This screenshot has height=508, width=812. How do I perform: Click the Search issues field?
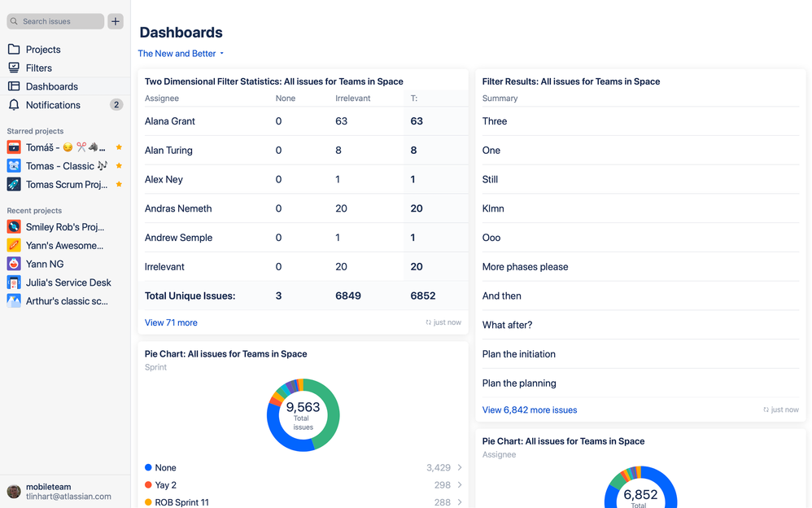55,21
